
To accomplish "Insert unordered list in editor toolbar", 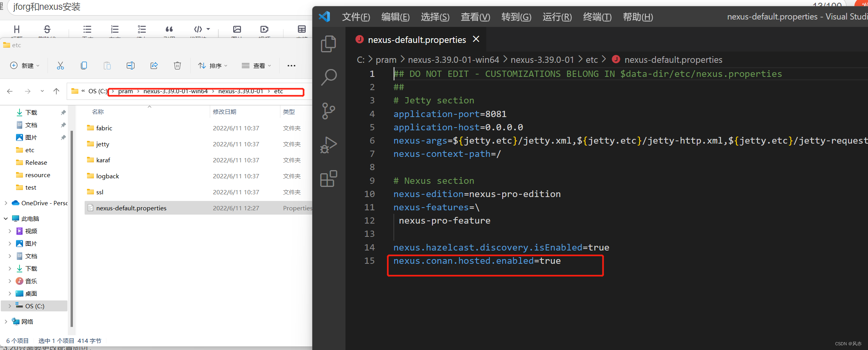I will (x=87, y=29).
